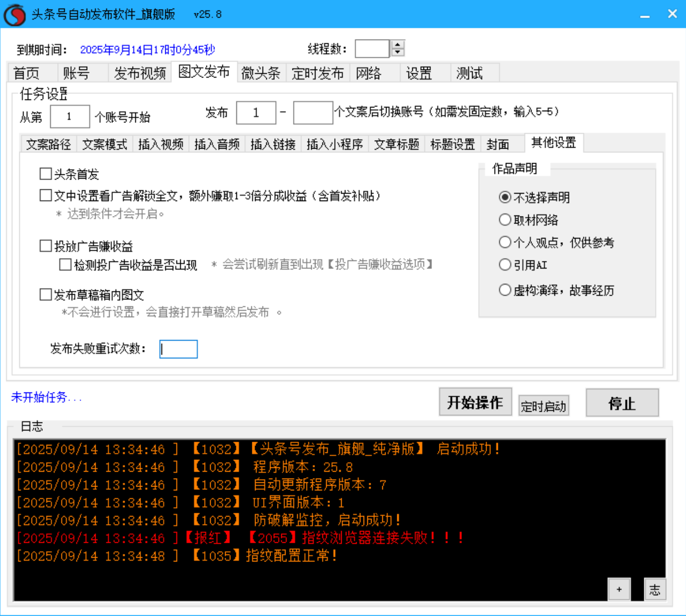
Task: Open the 封面 settings tab
Action: pos(498,144)
